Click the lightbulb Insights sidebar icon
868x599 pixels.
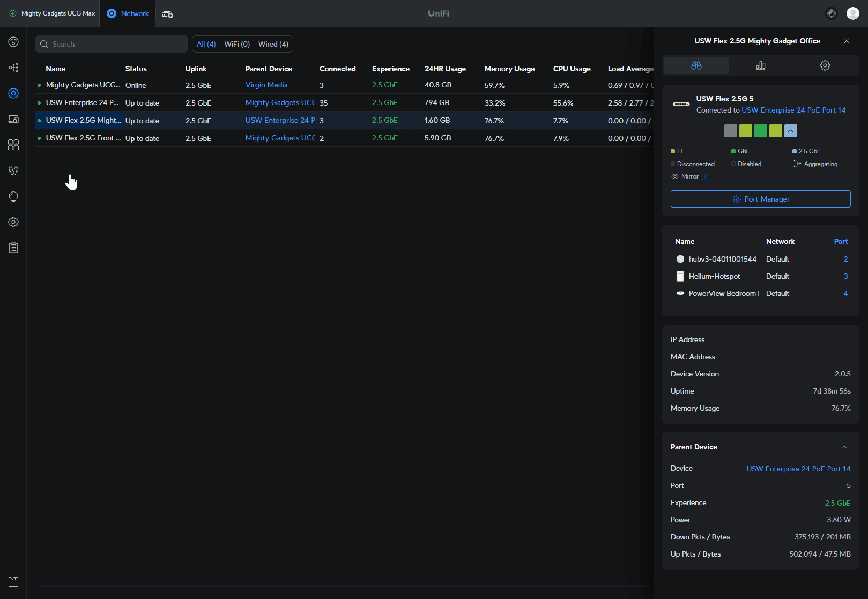tap(13, 196)
